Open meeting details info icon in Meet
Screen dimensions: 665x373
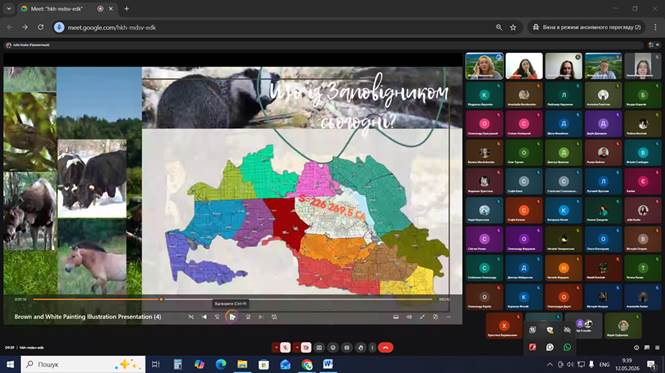click(x=636, y=348)
